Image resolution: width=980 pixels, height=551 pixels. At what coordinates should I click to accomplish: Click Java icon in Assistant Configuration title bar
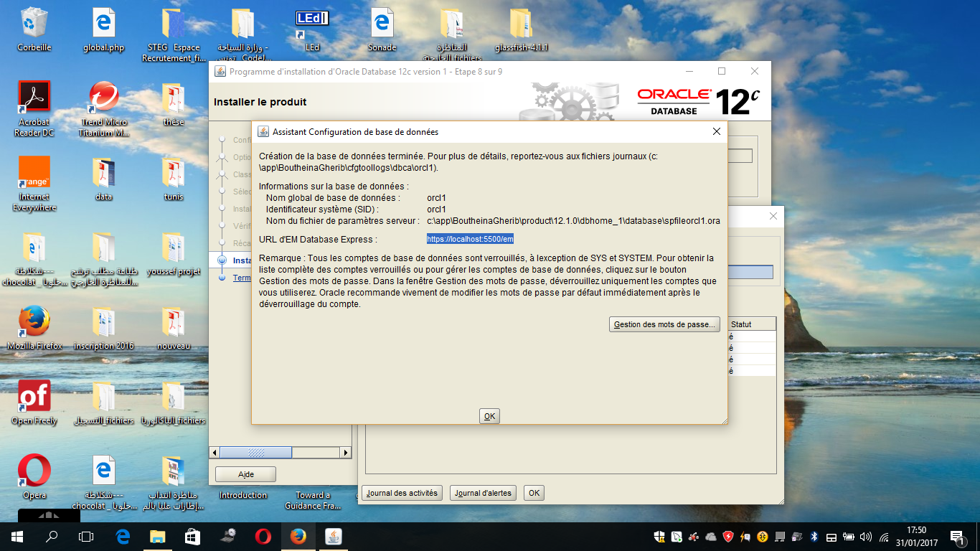[x=263, y=131]
